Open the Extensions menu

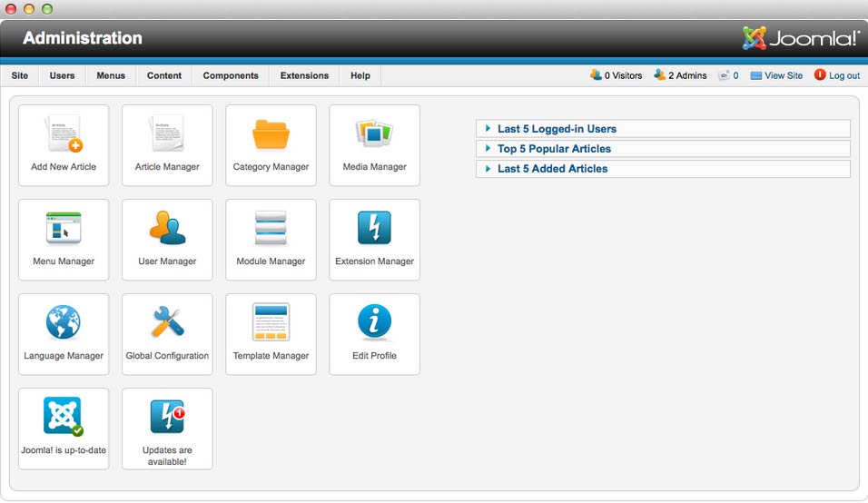pyautogui.click(x=304, y=76)
